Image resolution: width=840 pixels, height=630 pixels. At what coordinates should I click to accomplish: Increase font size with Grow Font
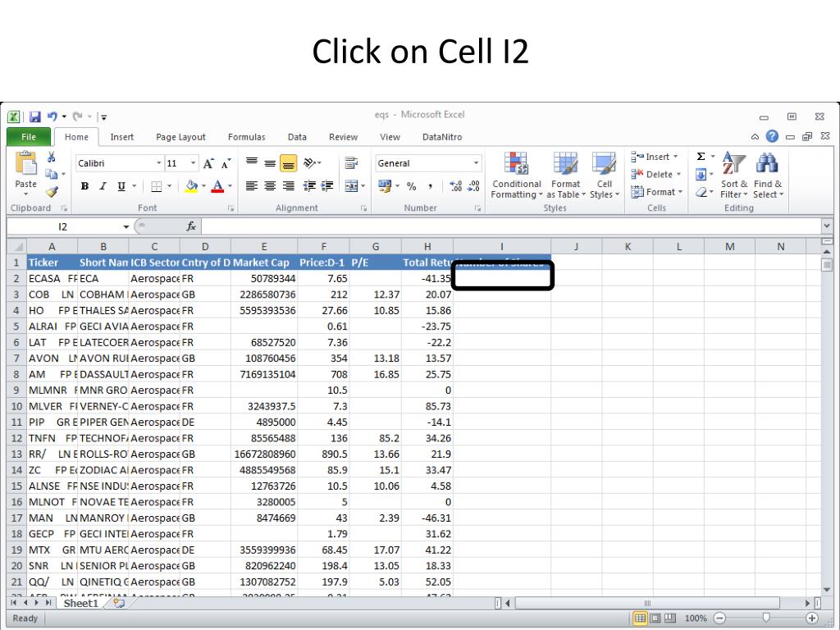click(208, 163)
